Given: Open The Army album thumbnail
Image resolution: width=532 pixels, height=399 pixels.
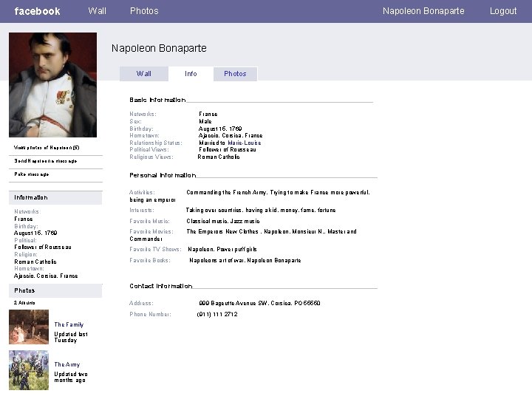Looking at the screenshot, I should [x=29, y=370].
